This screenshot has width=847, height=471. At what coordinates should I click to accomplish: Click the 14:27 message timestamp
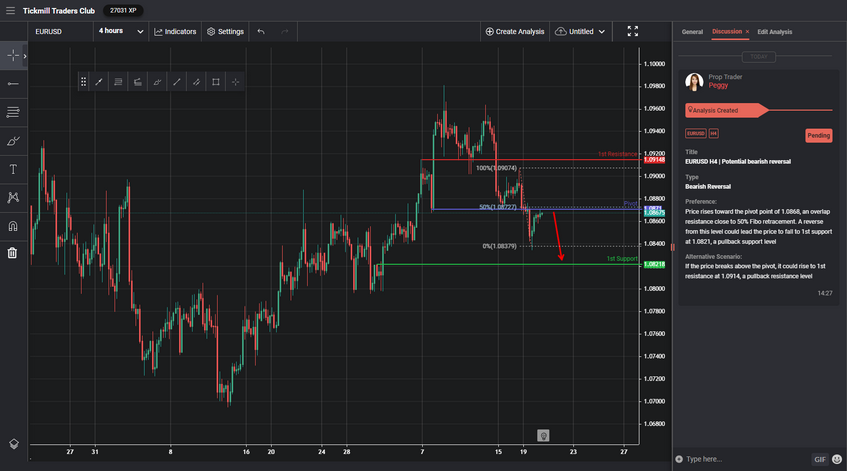coord(825,293)
